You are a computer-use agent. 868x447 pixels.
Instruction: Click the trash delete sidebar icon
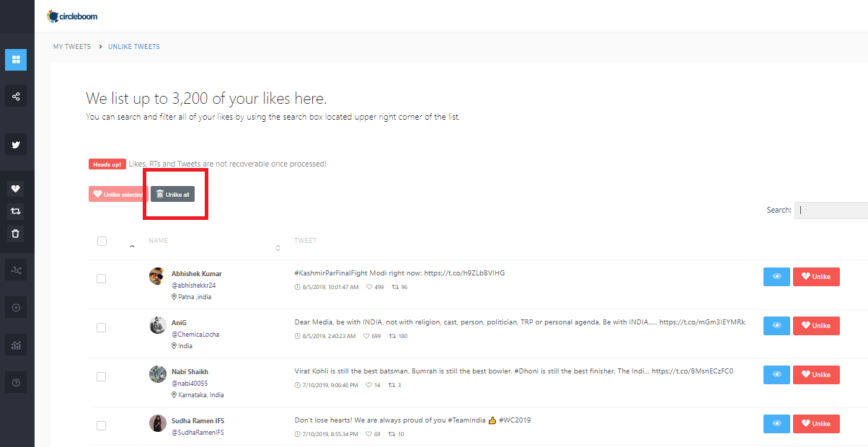16,234
